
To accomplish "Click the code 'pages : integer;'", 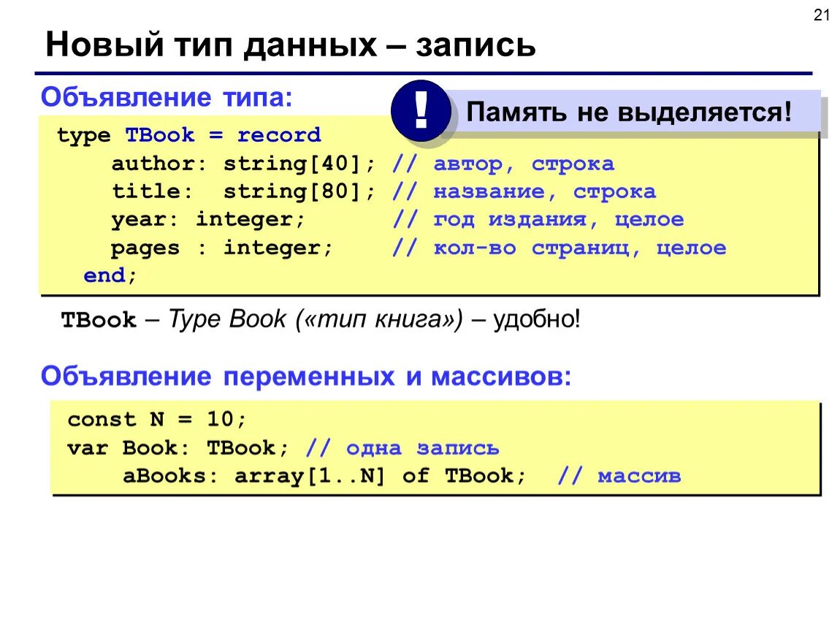I will pos(222,248).
